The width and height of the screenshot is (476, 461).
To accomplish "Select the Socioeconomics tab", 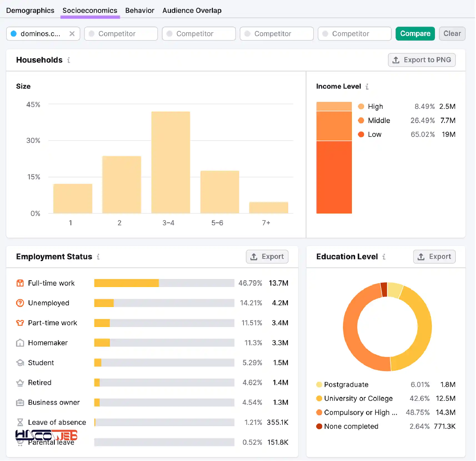I will tap(90, 11).
